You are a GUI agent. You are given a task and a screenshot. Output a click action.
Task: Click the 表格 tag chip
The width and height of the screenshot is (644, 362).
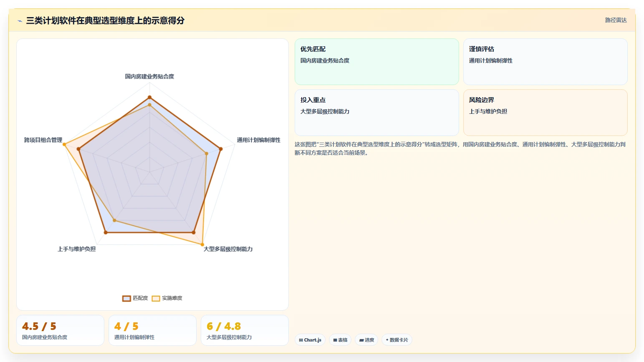pos(340,340)
